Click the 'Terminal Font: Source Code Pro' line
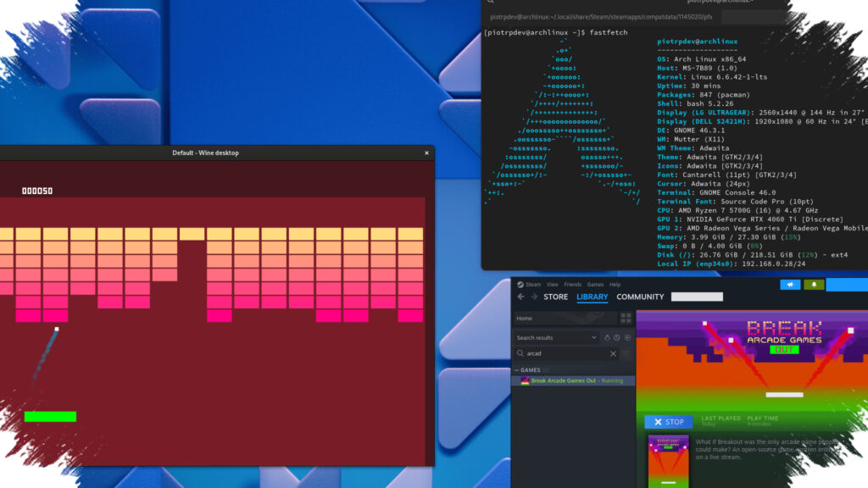Screen dimensions: 868x488 [x=735, y=202]
